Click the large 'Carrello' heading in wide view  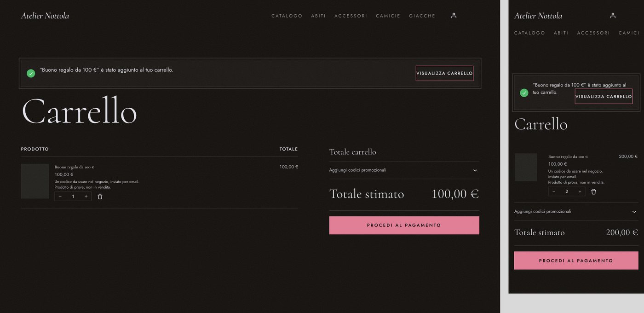click(79, 111)
